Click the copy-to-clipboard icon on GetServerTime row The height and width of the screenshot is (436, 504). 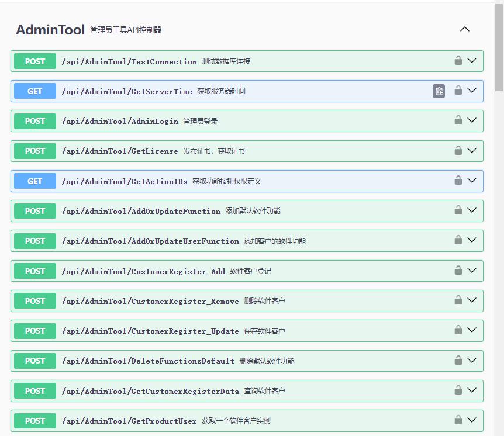(439, 91)
